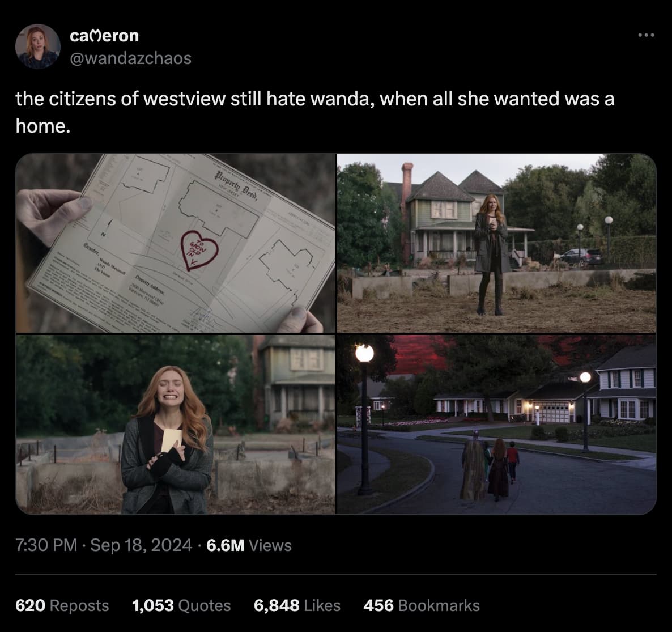Open the 7:30 PM timestamp link
672x632 pixels.
pos(46,545)
